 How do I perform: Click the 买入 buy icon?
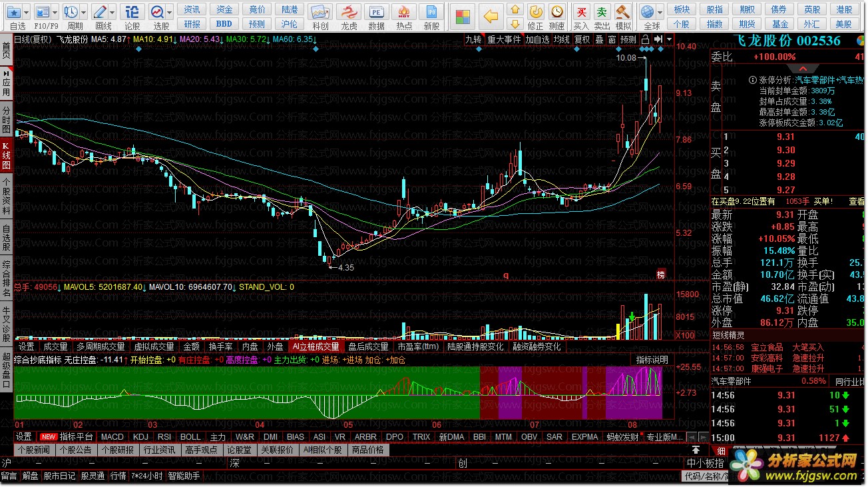(x=582, y=12)
